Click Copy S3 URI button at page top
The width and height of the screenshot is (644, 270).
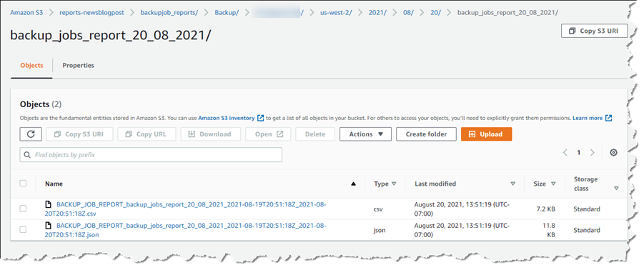pos(594,31)
